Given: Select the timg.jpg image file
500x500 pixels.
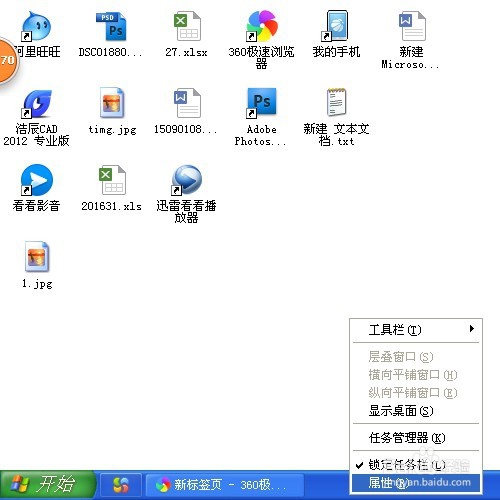Looking at the screenshot, I should tap(112, 103).
